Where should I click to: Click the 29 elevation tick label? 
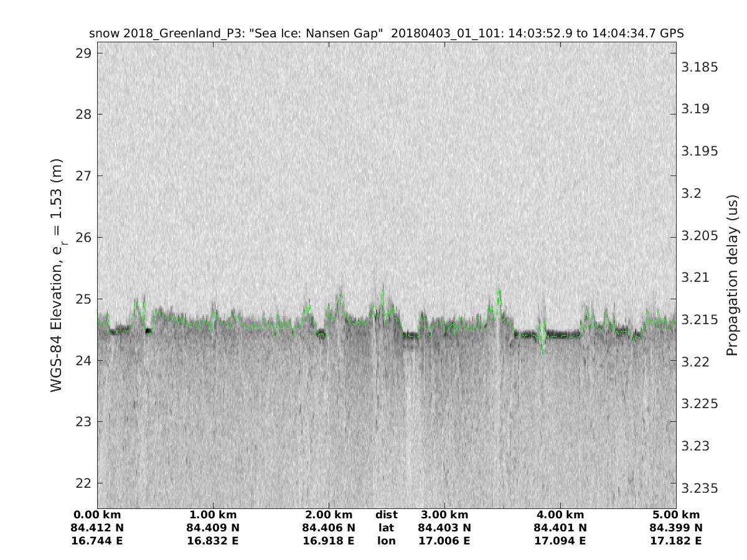point(82,53)
